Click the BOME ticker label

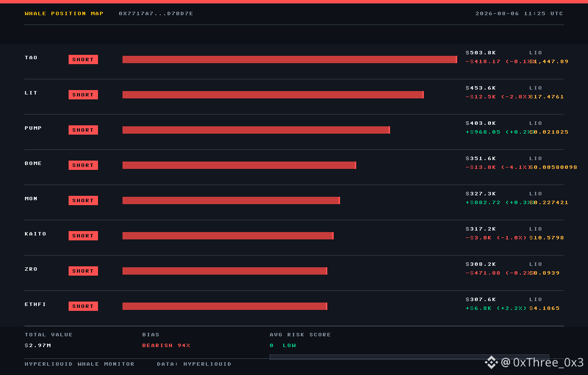tap(33, 164)
